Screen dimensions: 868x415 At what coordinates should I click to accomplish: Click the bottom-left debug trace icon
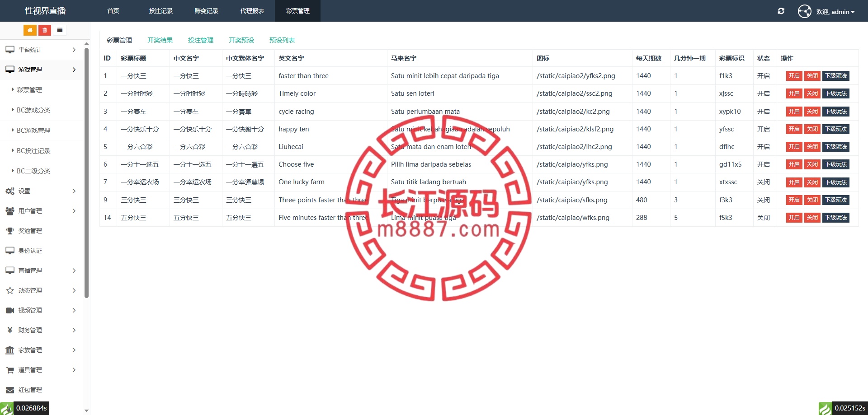point(7,408)
